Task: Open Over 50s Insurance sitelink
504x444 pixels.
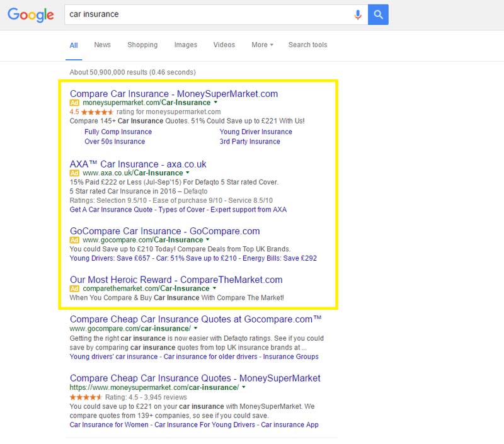Action: pyautogui.click(x=115, y=141)
